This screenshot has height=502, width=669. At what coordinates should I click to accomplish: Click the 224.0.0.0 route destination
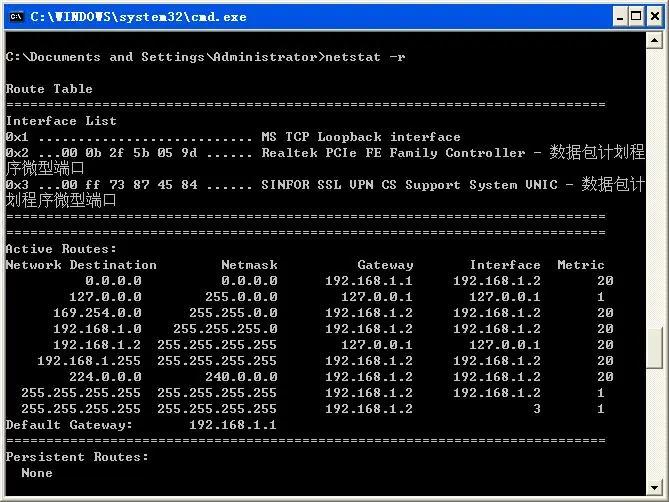(105, 377)
